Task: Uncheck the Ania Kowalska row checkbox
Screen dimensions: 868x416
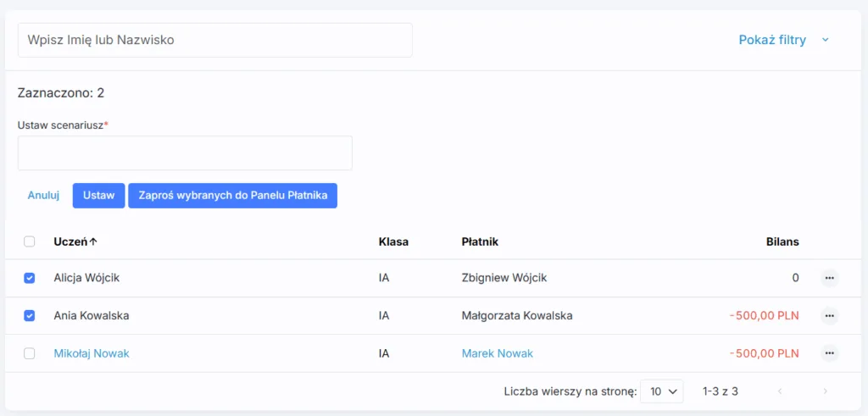Action: pyautogui.click(x=30, y=316)
